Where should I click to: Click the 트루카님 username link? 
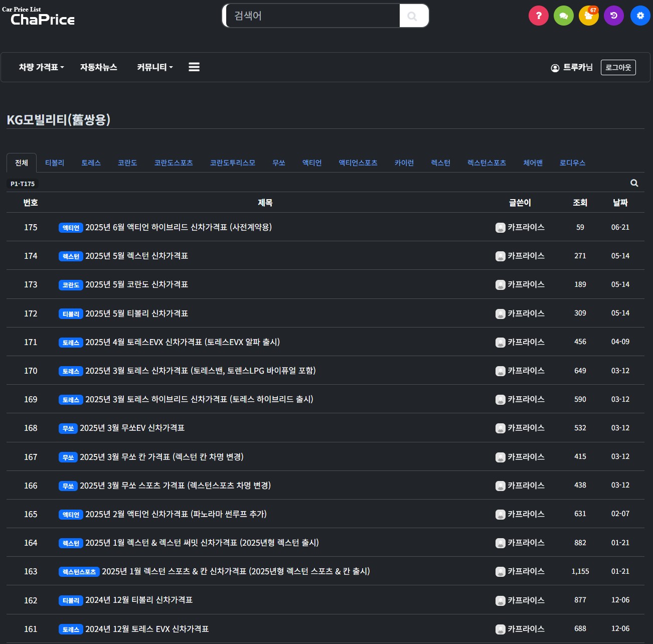pos(578,67)
